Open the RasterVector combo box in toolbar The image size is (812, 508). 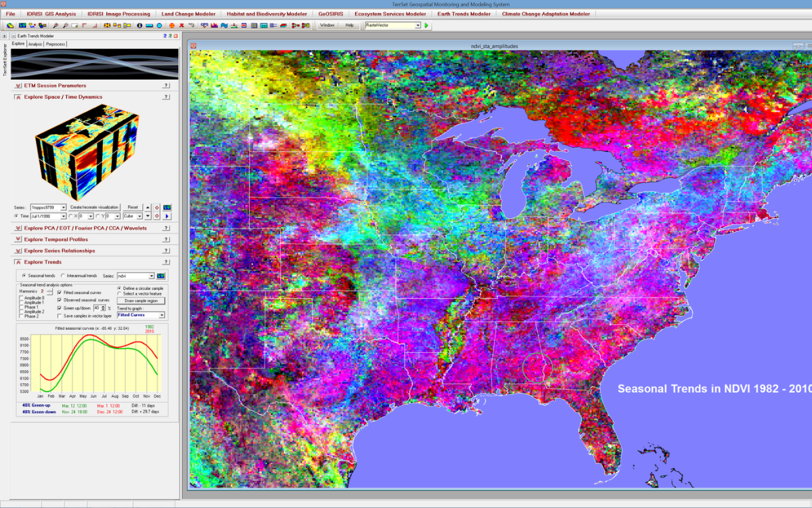coord(418,25)
